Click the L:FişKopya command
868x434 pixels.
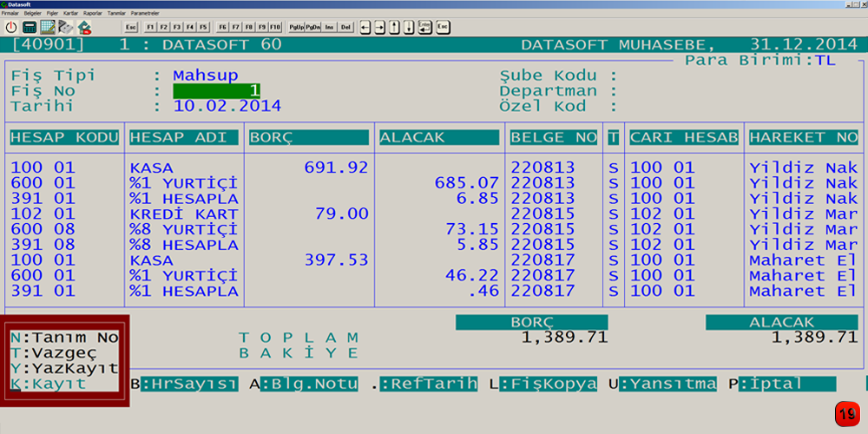point(543,384)
